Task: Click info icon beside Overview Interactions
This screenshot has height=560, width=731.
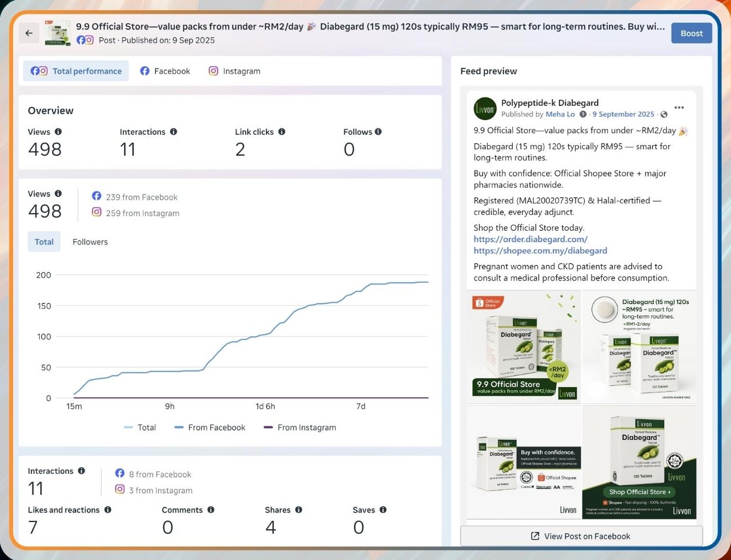Action: tap(174, 131)
